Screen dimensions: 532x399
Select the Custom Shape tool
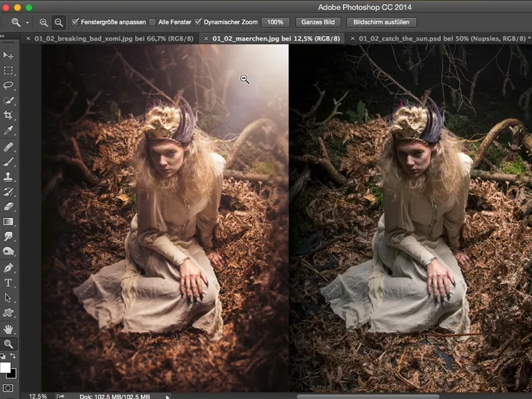pyautogui.click(x=8, y=313)
